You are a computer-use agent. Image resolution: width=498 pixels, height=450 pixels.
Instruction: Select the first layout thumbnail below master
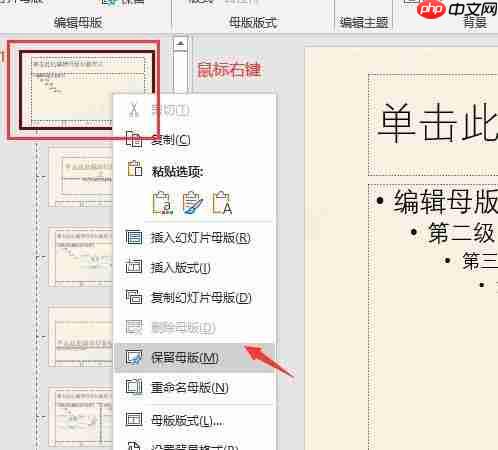pos(80,177)
